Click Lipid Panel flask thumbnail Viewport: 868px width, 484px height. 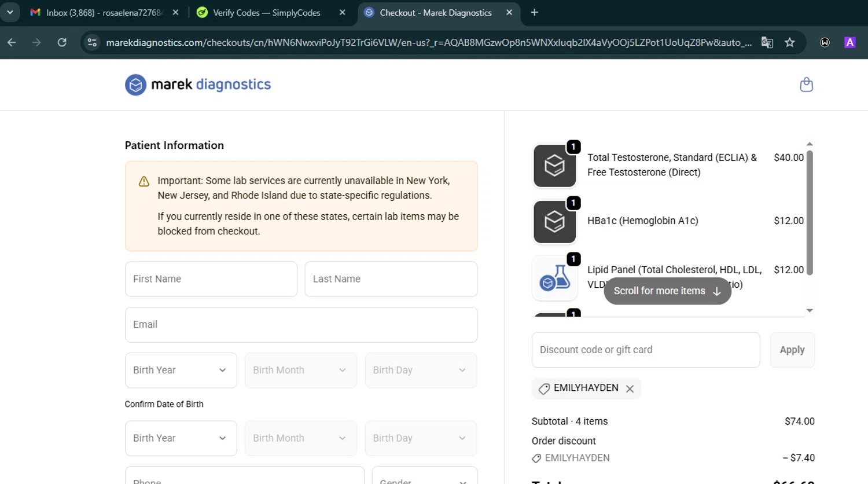[x=554, y=278]
